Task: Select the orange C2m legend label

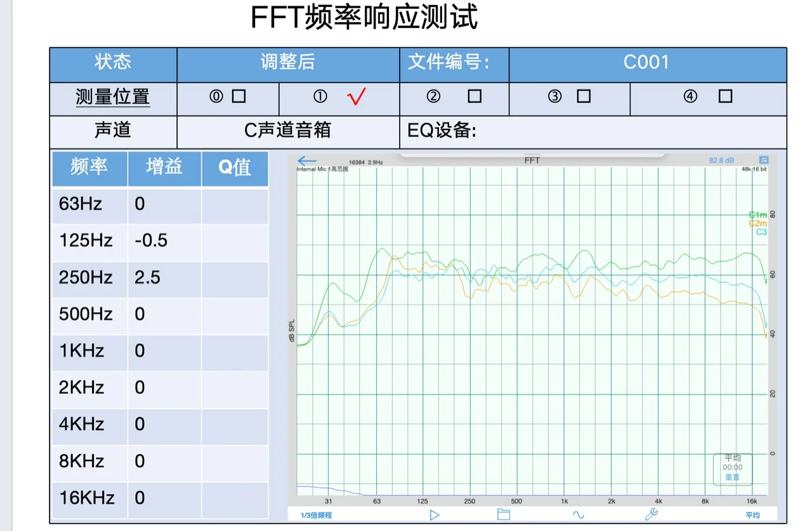Action: point(757,223)
